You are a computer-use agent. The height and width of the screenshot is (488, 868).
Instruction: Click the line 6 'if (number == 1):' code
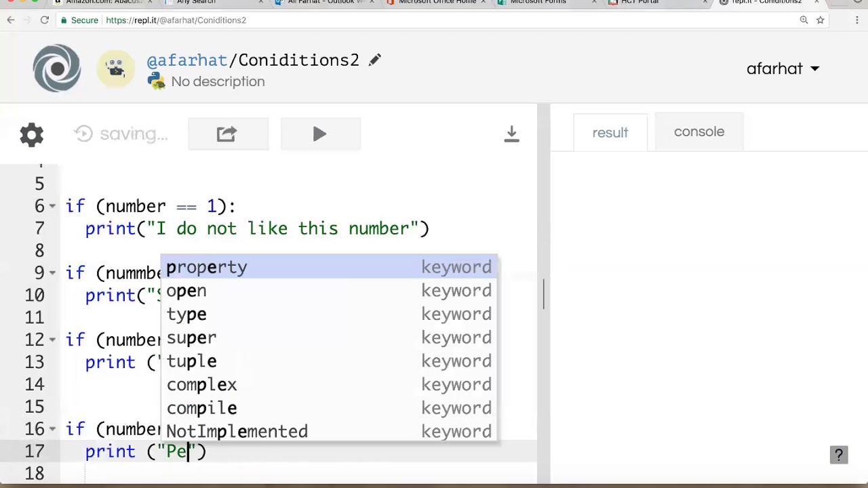tap(151, 206)
